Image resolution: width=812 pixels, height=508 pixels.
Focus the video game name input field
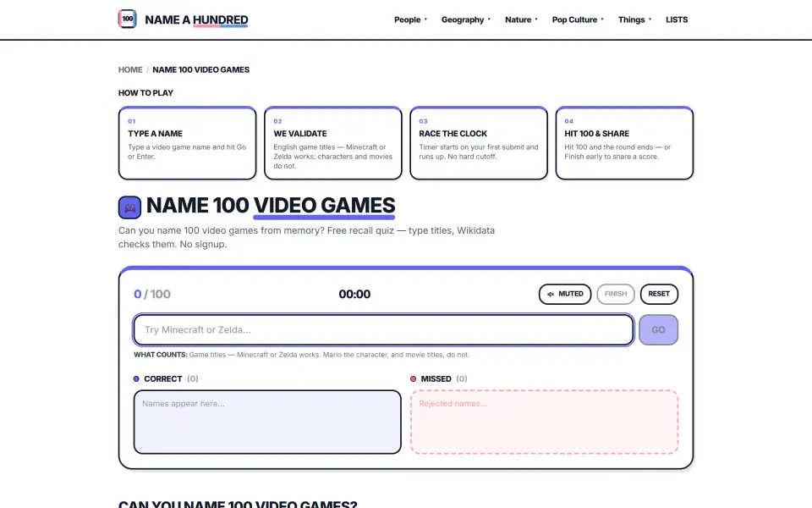383,329
